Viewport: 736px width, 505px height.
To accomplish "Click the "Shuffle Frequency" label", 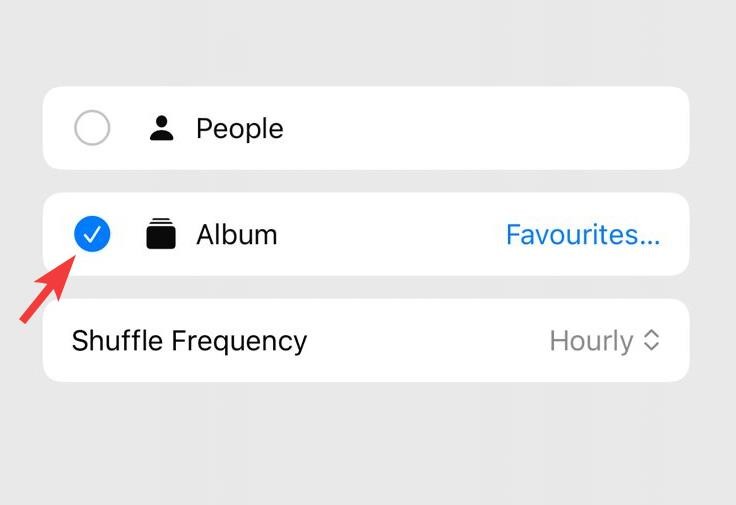I will coord(189,341).
